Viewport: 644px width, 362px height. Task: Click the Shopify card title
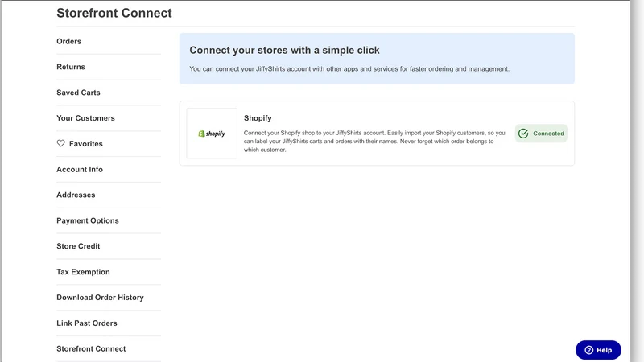point(258,118)
